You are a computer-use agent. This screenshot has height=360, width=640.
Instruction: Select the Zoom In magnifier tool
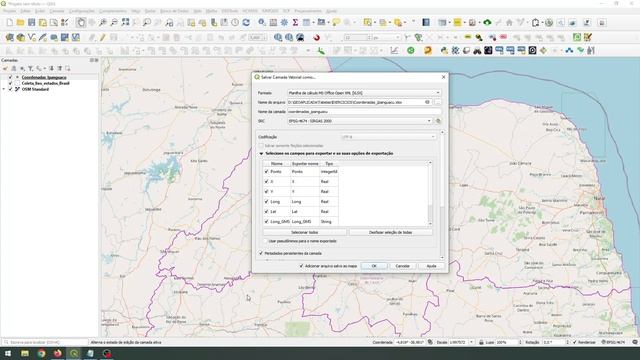pyautogui.click(x=103, y=23)
